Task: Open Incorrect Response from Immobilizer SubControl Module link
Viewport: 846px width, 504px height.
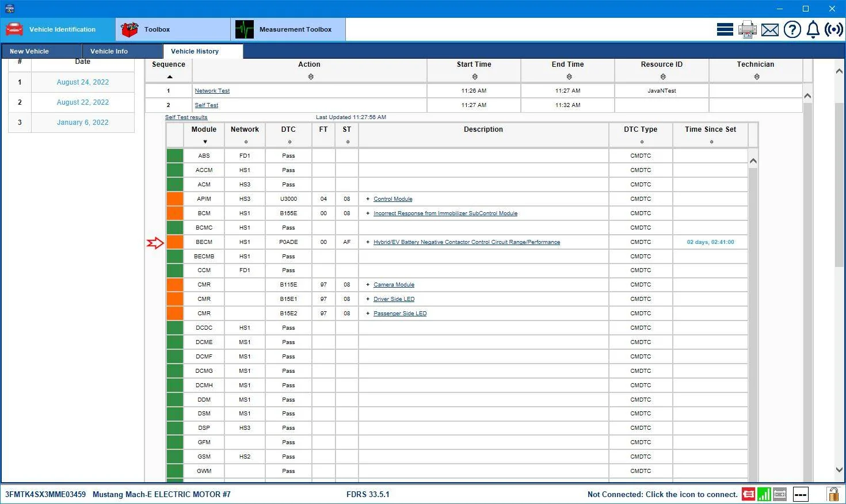Action: click(x=445, y=213)
